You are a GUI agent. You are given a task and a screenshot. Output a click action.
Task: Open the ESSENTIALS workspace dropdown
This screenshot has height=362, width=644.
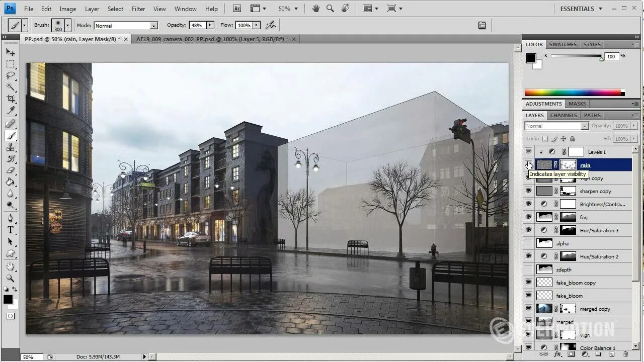(582, 9)
